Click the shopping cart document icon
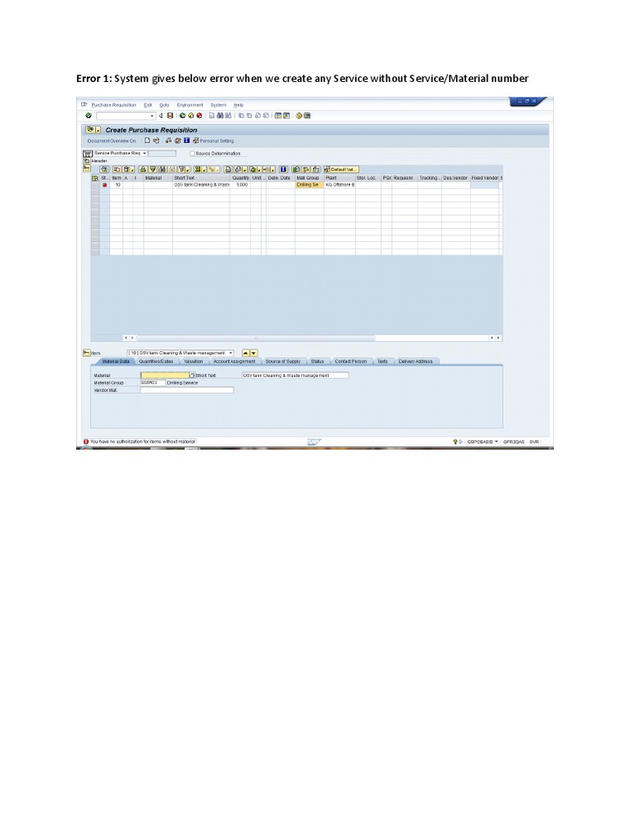630x840 pixels. pos(87,153)
